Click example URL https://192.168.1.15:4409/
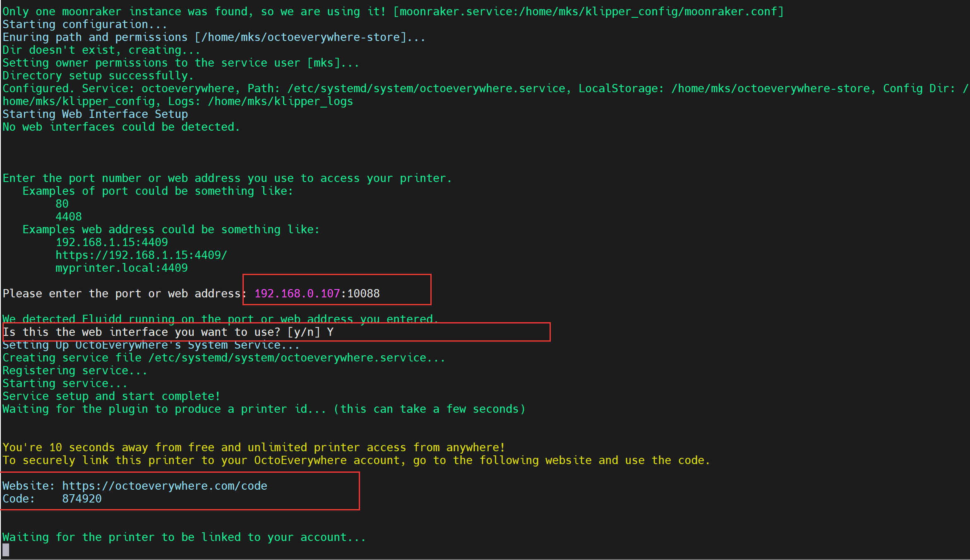 click(142, 255)
